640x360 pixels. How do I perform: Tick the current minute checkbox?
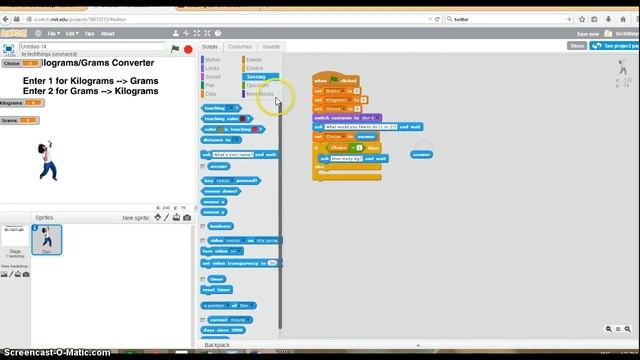click(x=203, y=320)
